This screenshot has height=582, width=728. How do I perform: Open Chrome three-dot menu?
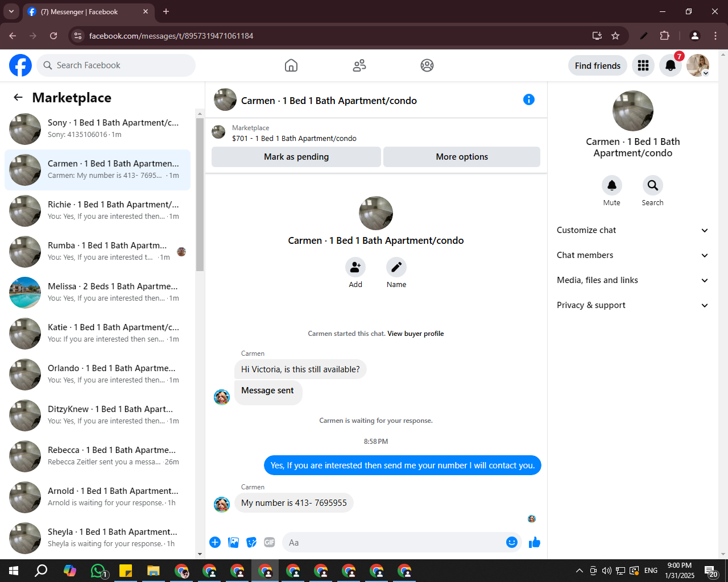pyautogui.click(x=715, y=36)
